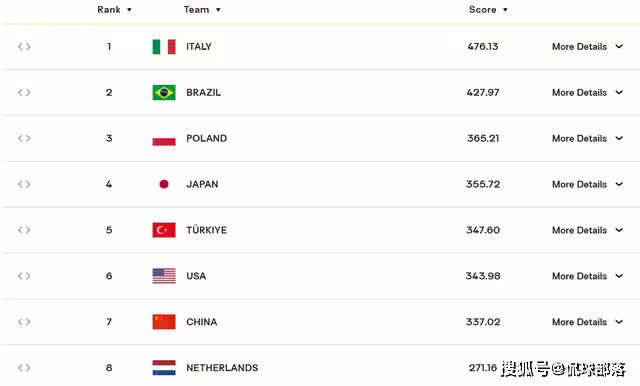Viewport: 640px width, 386px height.
Task: Expand More Details for Brazil
Action: [587, 93]
